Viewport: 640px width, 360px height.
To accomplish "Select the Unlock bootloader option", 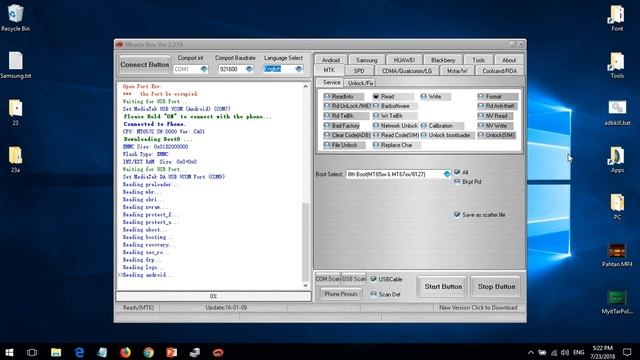I will click(x=446, y=135).
